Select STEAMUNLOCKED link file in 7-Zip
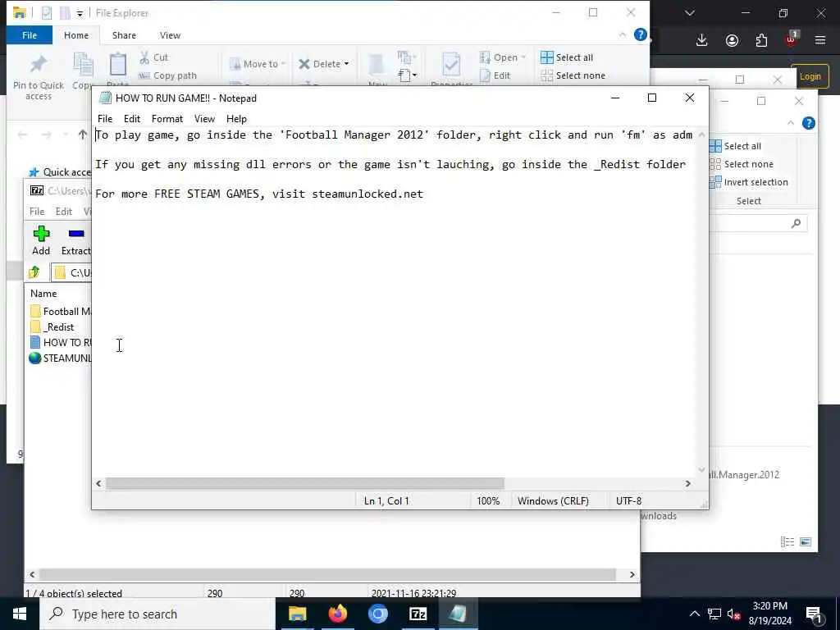Image resolution: width=840 pixels, height=630 pixels. [60, 358]
